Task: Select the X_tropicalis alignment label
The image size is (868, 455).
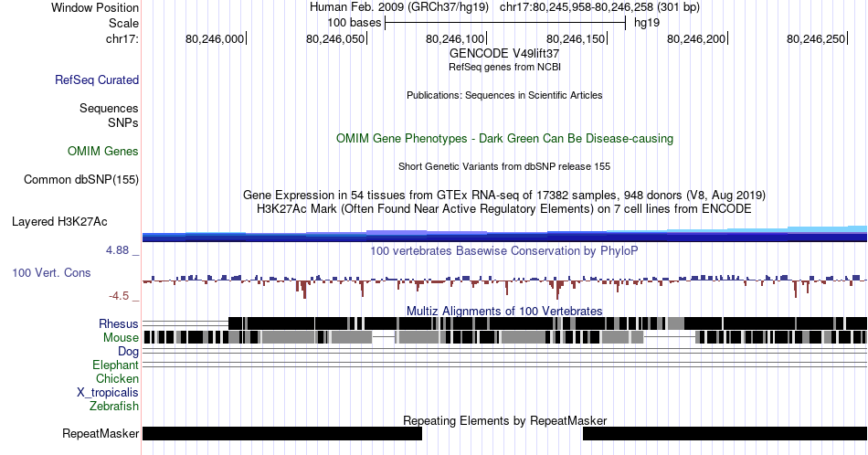Action: (108, 393)
